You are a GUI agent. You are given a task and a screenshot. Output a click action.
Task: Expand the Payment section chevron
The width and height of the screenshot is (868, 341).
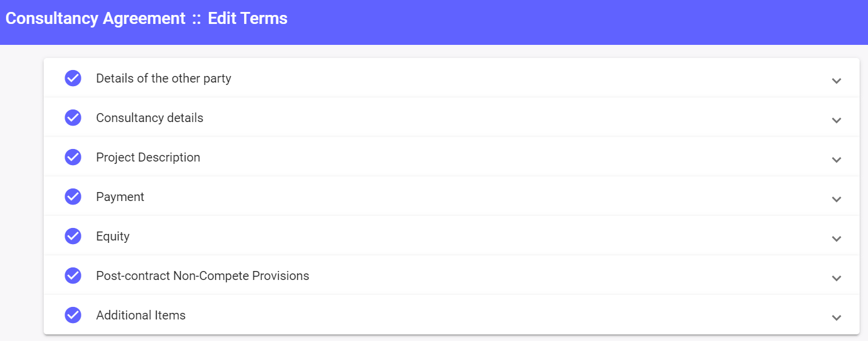(x=836, y=199)
